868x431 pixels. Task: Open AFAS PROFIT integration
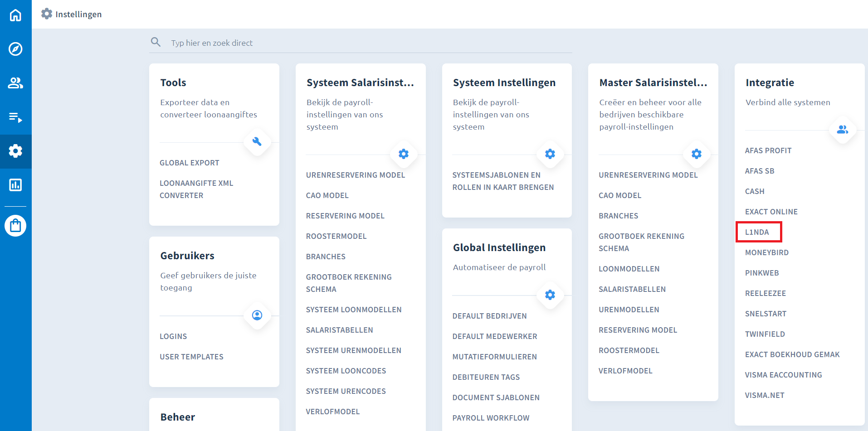(768, 150)
